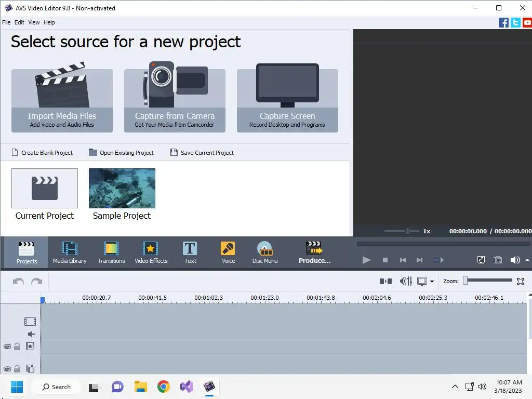Click the Undo arrow
Image resolution: width=532 pixels, height=399 pixels.
coord(18,281)
